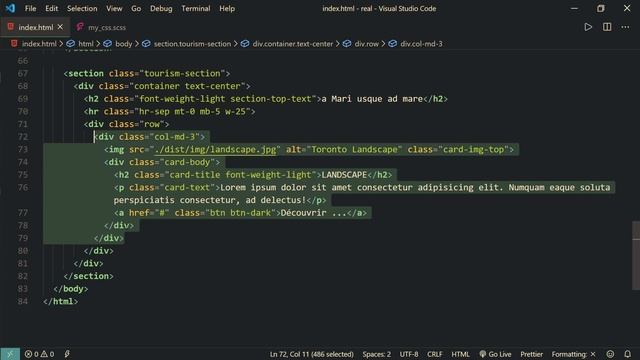Viewport: 640px width, 360px height.
Task: Click the tourism-section class value on line 67
Action: click(182, 73)
